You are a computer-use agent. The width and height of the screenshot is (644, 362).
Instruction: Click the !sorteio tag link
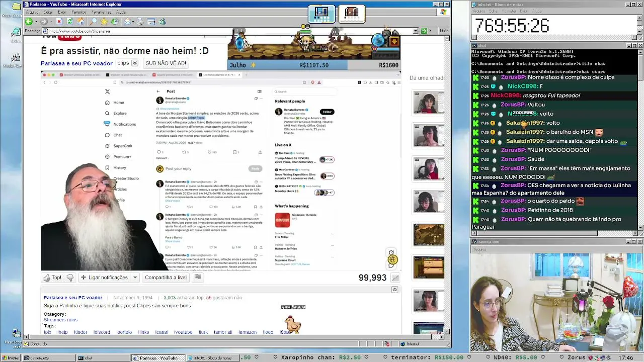pyautogui.click(x=124, y=332)
